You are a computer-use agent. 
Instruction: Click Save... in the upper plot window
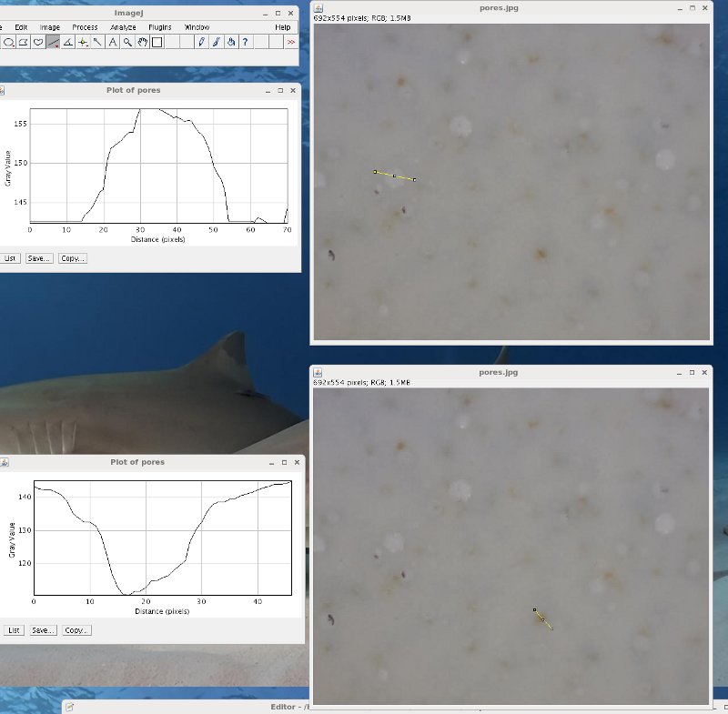[39, 258]
